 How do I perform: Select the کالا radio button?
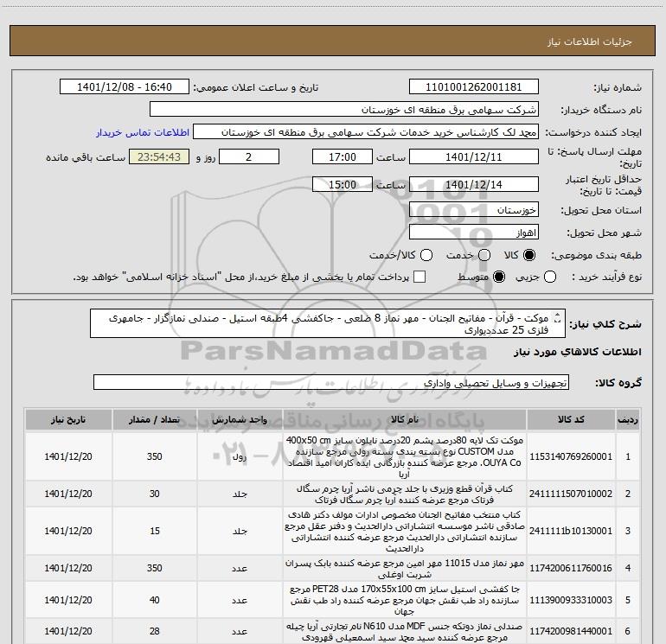(x=529, y=255)
